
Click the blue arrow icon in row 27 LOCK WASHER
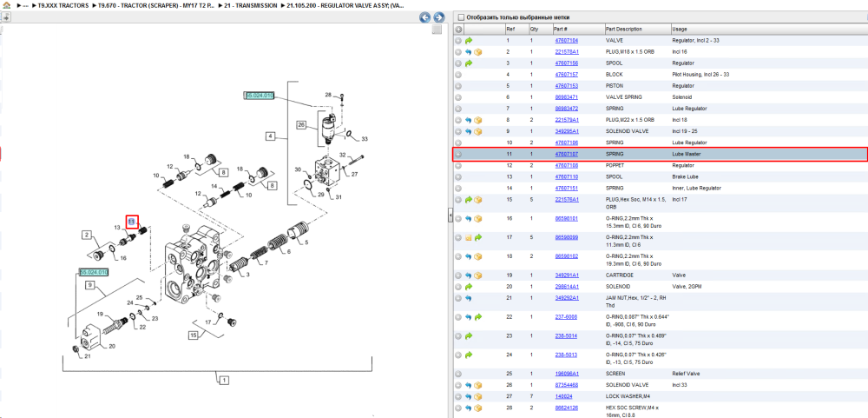(469, 397)
